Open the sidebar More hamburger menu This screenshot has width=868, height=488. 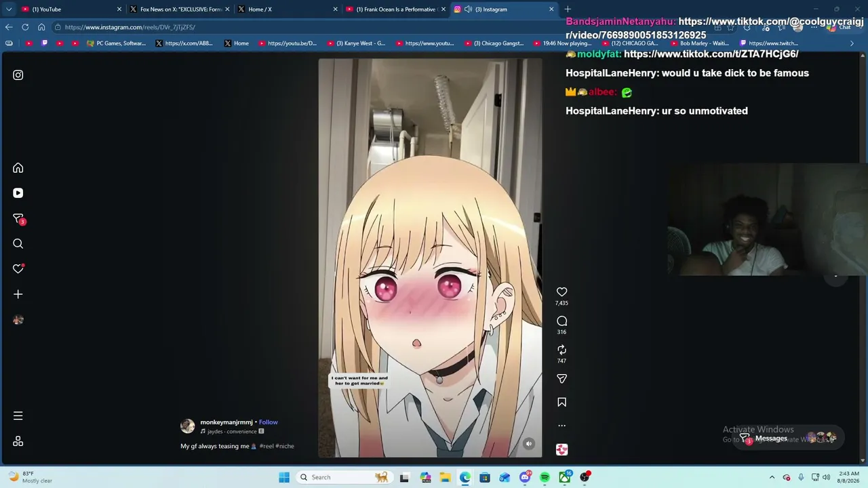click(x=18, y=415)
